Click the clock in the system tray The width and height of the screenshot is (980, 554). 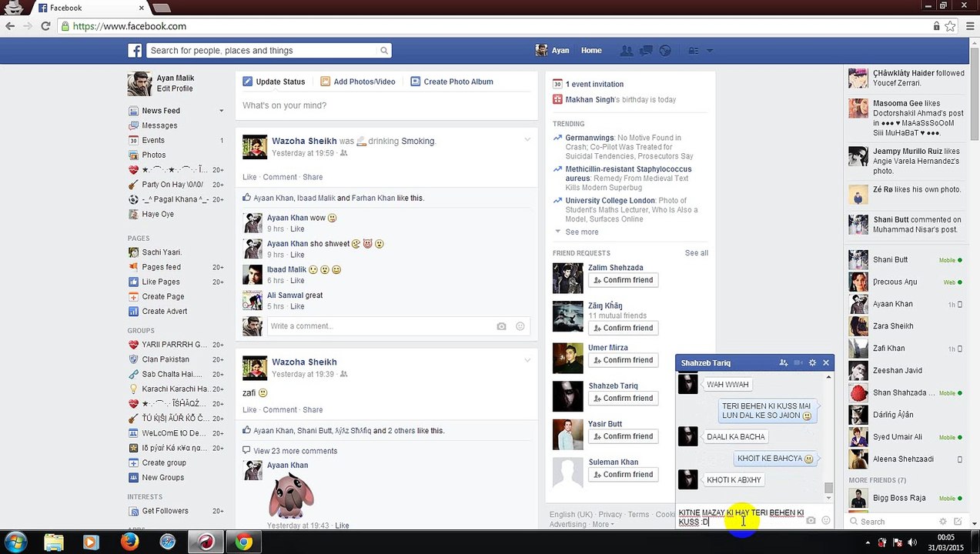pyautogui.click(x=946, y=542)
